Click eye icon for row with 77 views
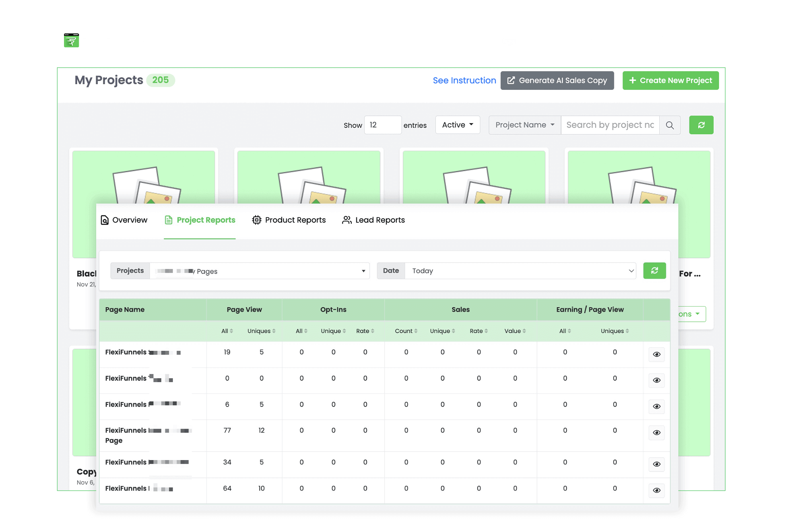 coord(656,433)
